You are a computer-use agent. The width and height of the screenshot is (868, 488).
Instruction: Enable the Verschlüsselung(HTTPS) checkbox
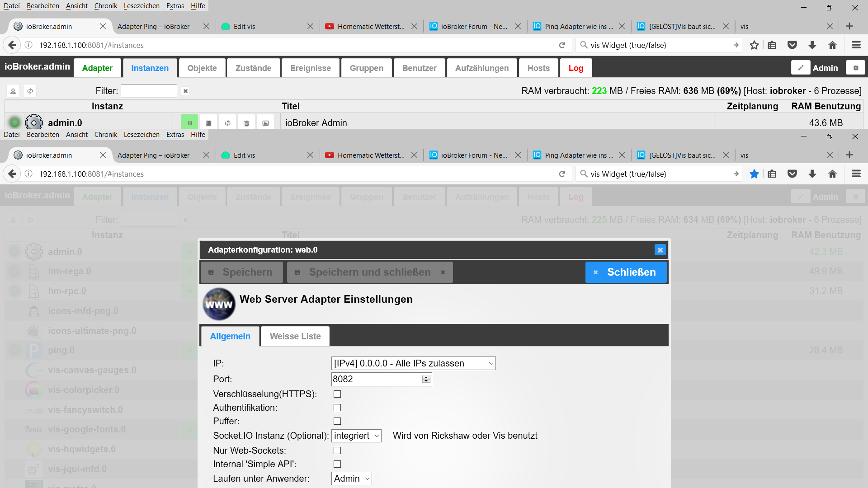(337, 394)
